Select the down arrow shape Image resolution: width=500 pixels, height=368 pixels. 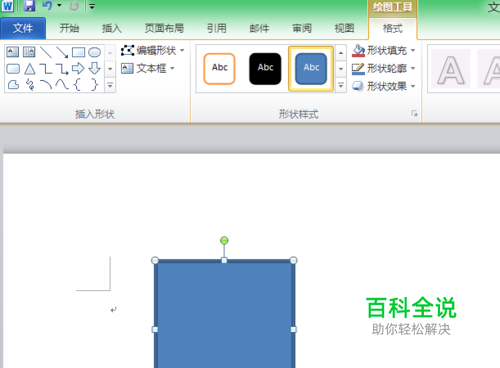point(95,68)
